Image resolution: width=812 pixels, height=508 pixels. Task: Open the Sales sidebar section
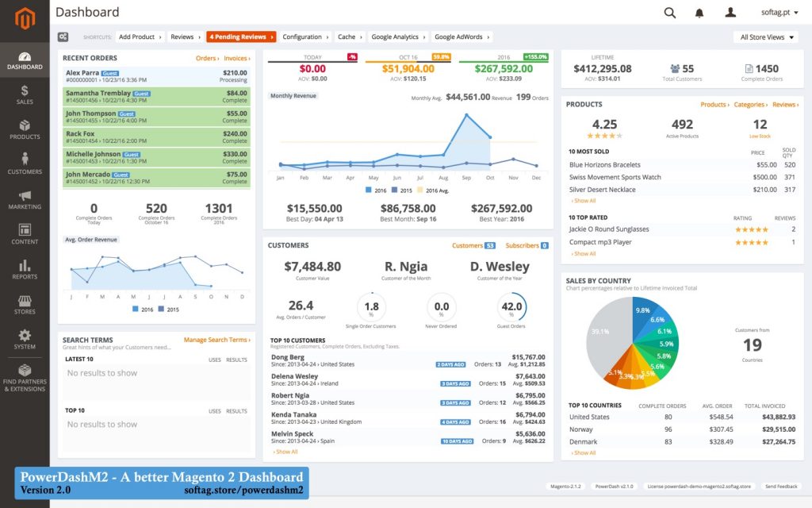pos(25,94)
